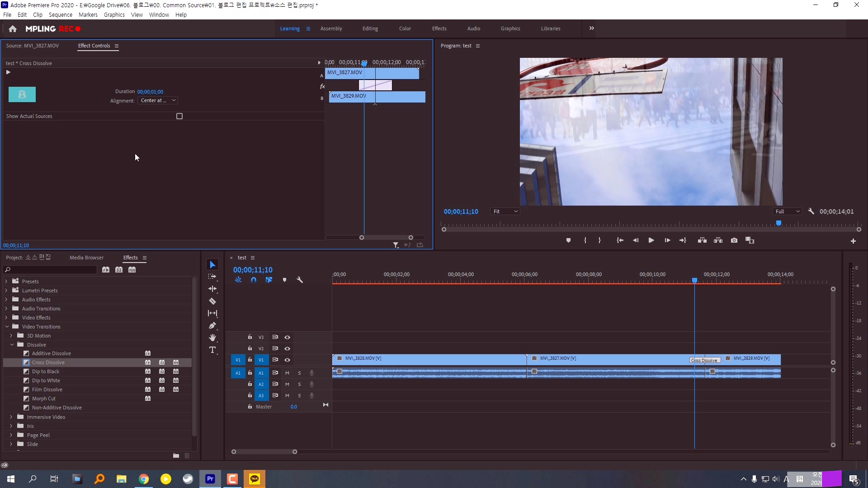Screen dimensions: 868x488
Task: Select the Dip to Black transition
Action: coord(46,371)
